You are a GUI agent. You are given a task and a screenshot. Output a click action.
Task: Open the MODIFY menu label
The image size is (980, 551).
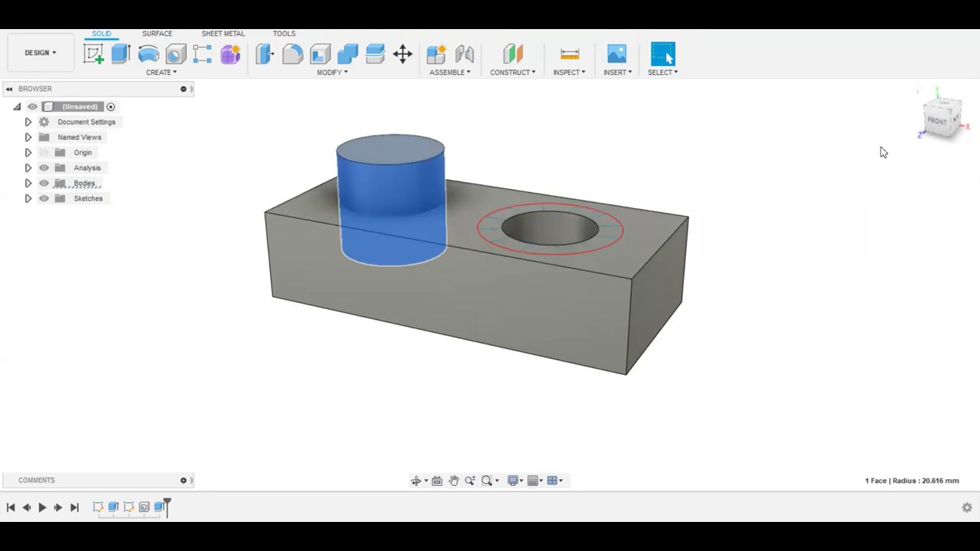(332, 73)
